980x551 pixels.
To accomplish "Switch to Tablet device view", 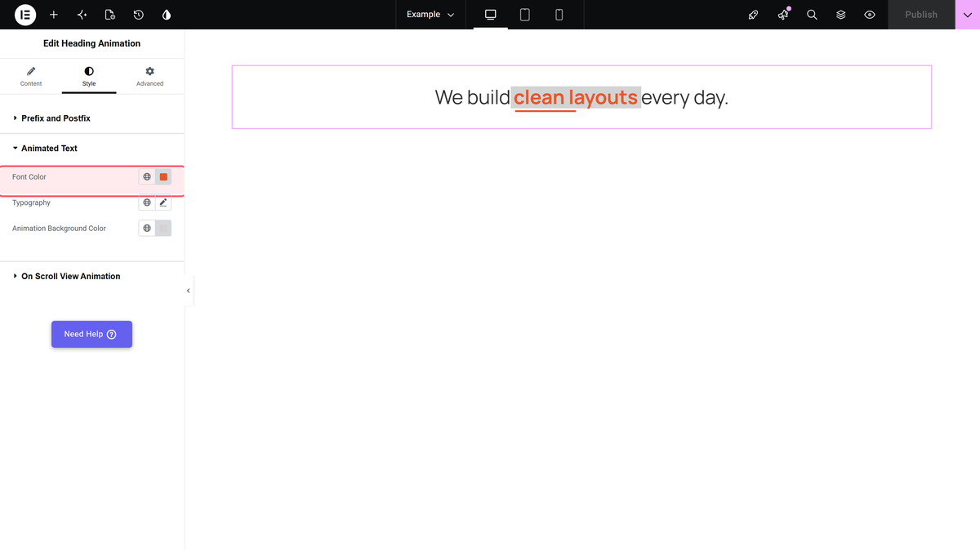I will tap(525, 15).
